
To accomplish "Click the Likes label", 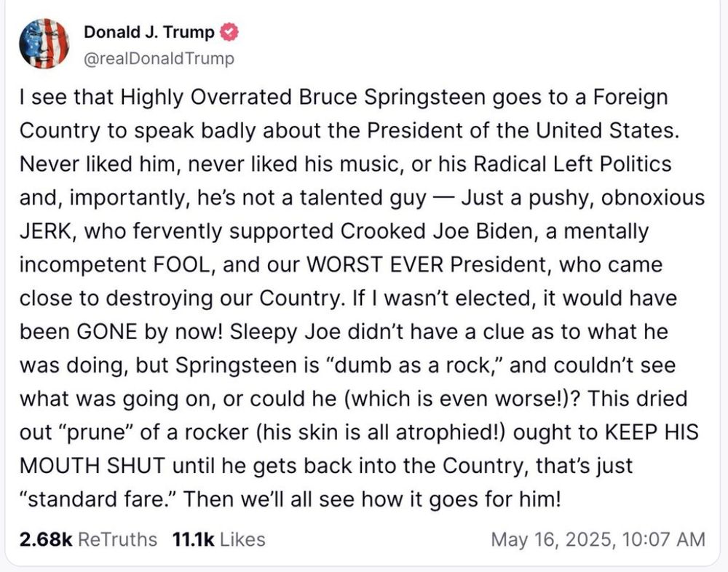I will [x=242, y=539].
